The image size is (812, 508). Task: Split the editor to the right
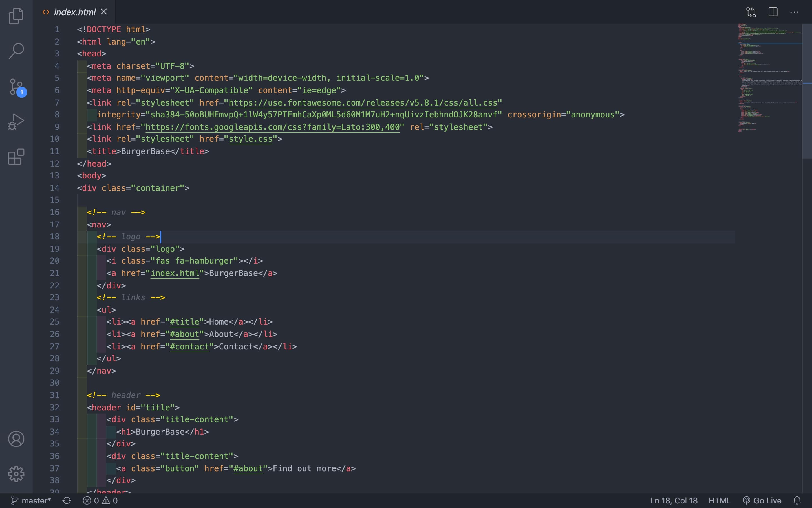click(773, 12)
